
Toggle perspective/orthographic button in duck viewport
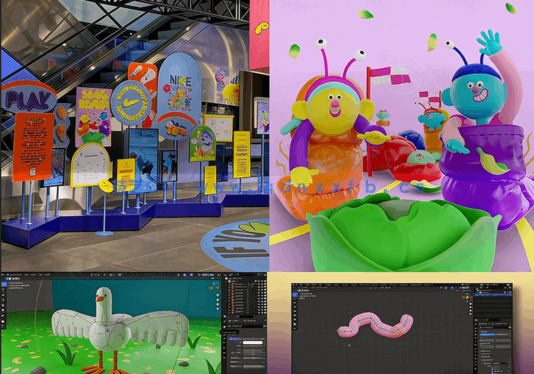pyautogui.click(x=218, y=309)
